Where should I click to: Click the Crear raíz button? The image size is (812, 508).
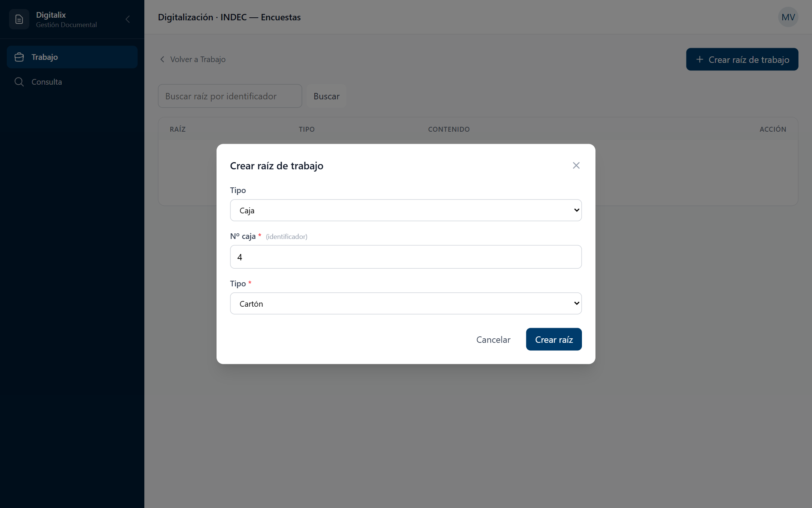click(x=554, y=339)
